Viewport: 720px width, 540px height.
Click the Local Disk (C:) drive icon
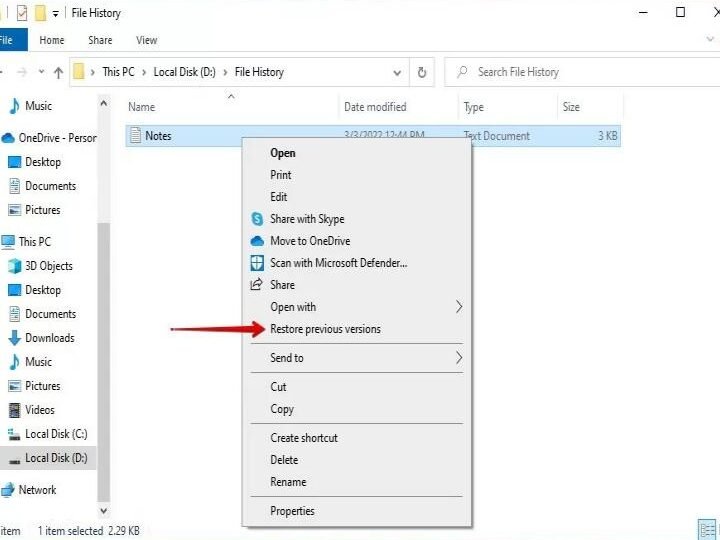[15, 434]
